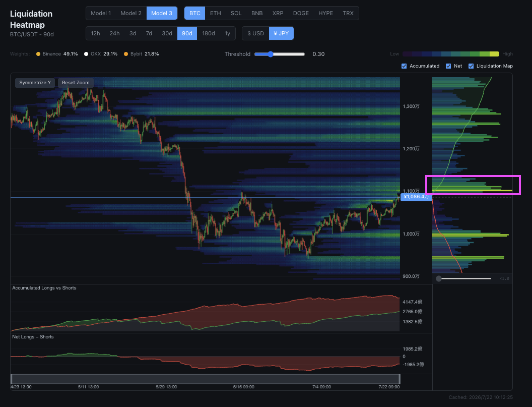Click the 1,000万 price axis label
This screenshot has width=532, height=407.
(411, 234)
